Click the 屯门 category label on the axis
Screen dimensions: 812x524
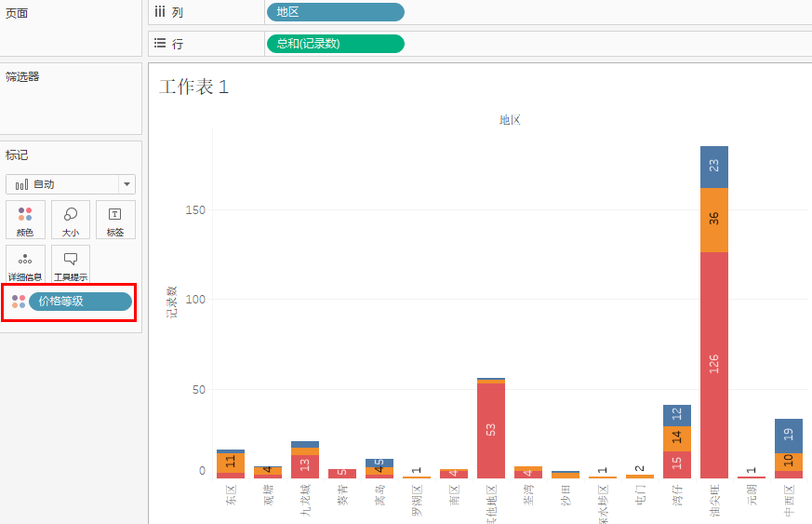(640, 495)
